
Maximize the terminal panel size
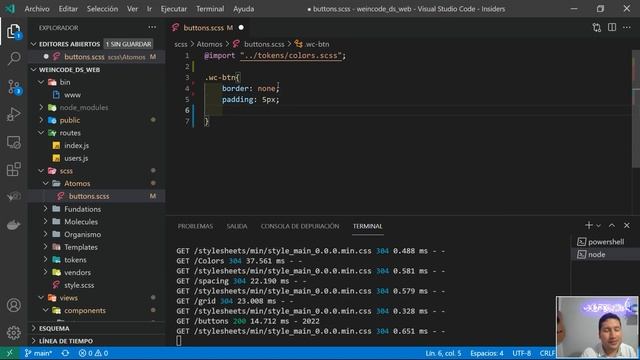(x=611, y=225)
